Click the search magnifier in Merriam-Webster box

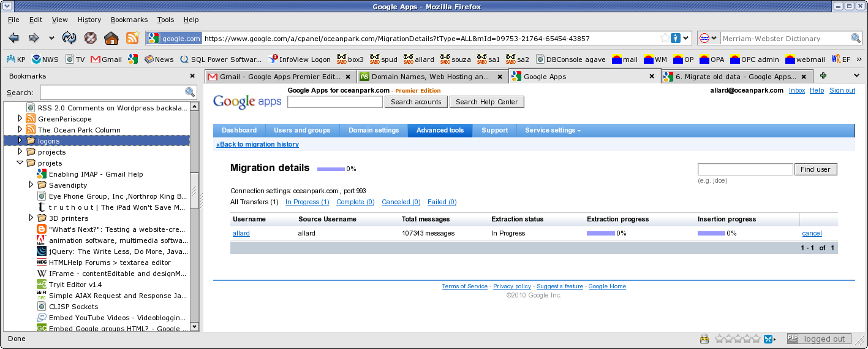(856, 38)
